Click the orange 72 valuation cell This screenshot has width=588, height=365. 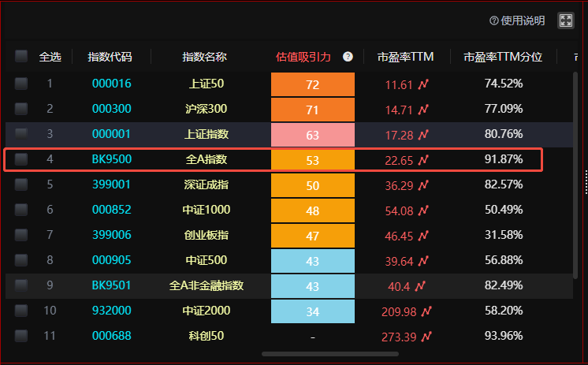313,84
